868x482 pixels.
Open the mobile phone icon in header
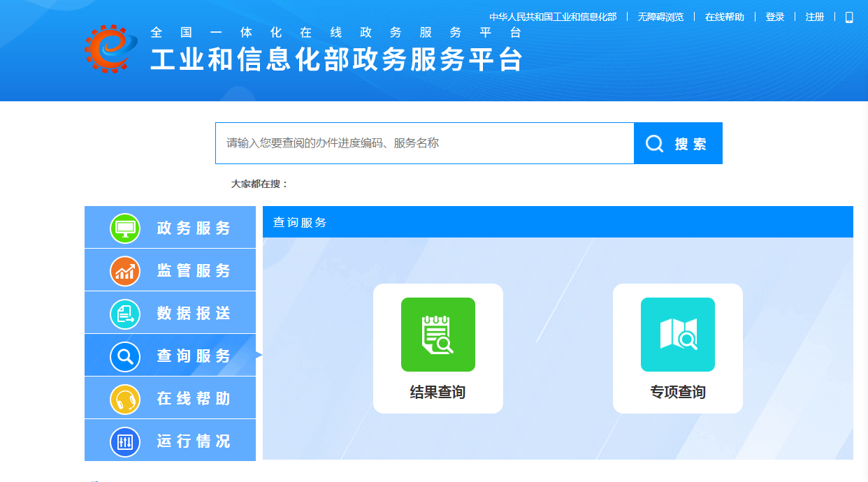(x=849, y=17)
